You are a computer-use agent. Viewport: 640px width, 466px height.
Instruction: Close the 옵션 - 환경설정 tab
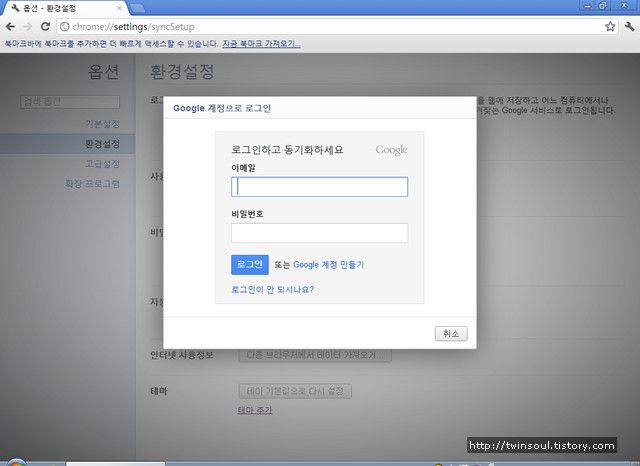click(x=119, y=8)
